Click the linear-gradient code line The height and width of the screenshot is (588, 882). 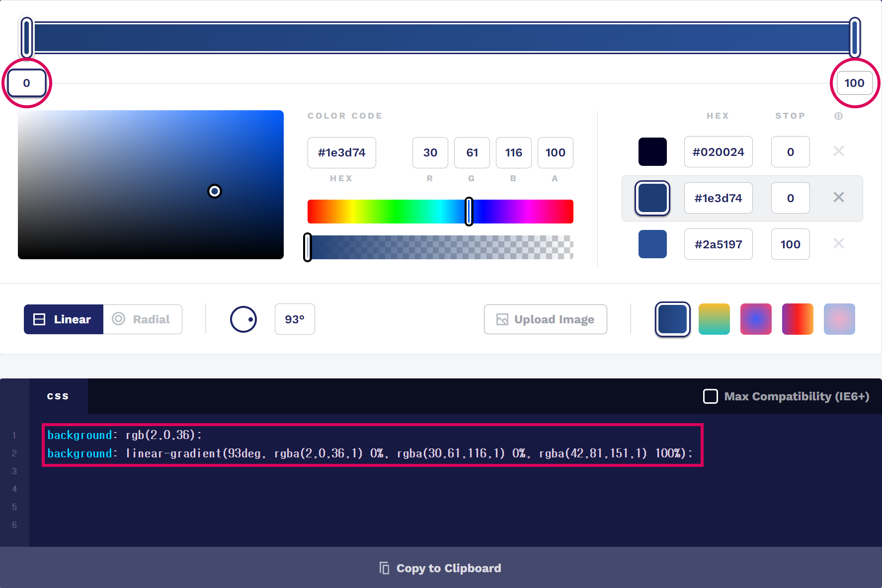coord(370,453)
